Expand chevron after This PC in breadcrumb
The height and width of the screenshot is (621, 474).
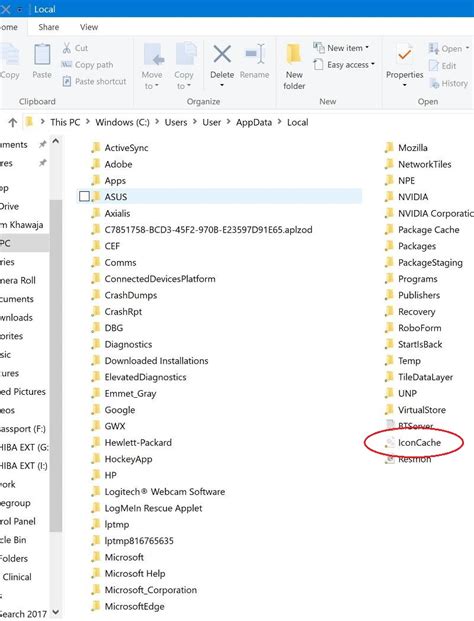(88, 122)
